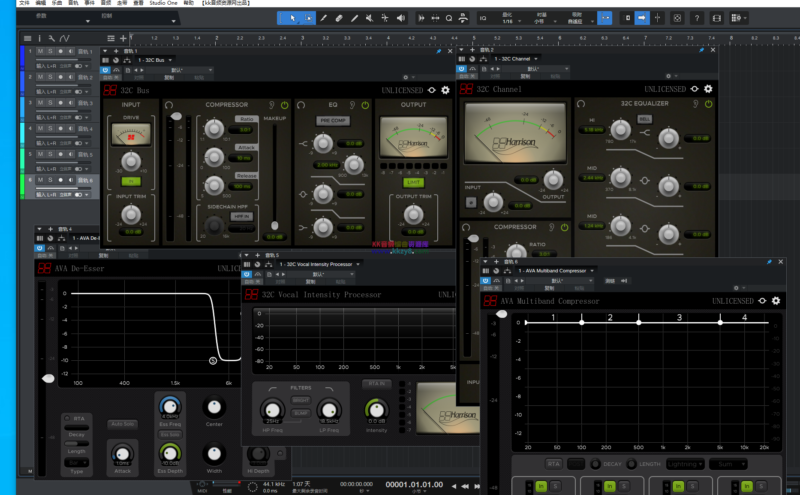
Task: Toggle autoscroll blue arrow button in toolbar
Action: click(641, 18)
